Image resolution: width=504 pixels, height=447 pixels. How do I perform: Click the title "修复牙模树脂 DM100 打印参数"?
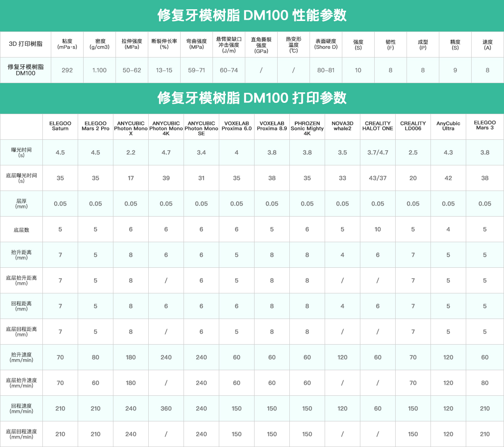(x=252, y=98)
